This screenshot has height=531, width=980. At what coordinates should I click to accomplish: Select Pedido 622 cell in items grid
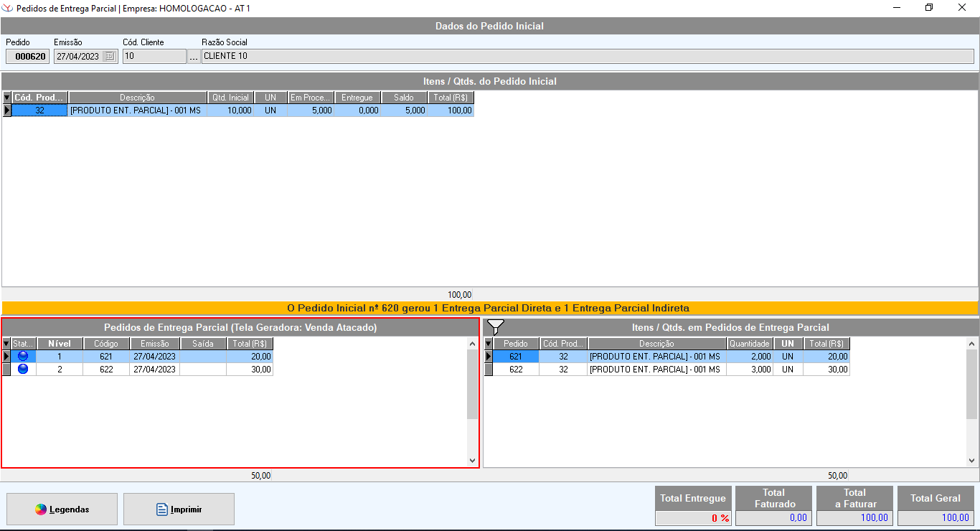click(516, 369)
